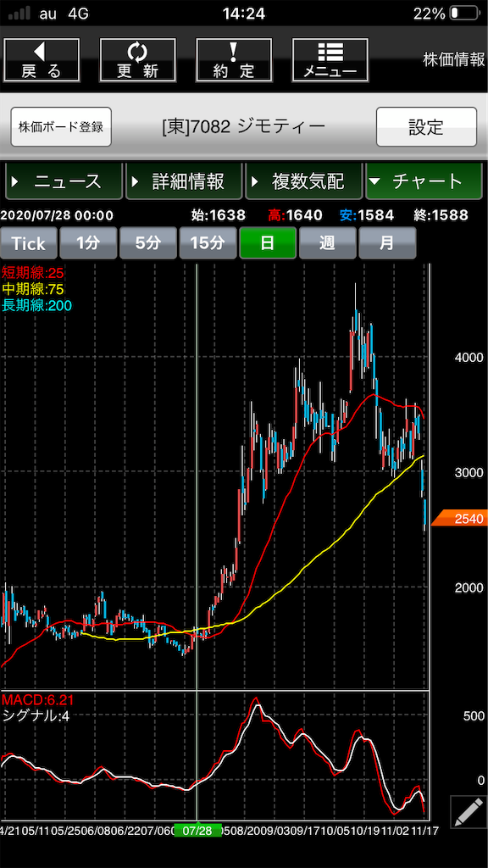This screenshot has width=488, height=868.
Task: Tap the 2020/07/28 00:00 date text
Action: [x=57, y=214]
